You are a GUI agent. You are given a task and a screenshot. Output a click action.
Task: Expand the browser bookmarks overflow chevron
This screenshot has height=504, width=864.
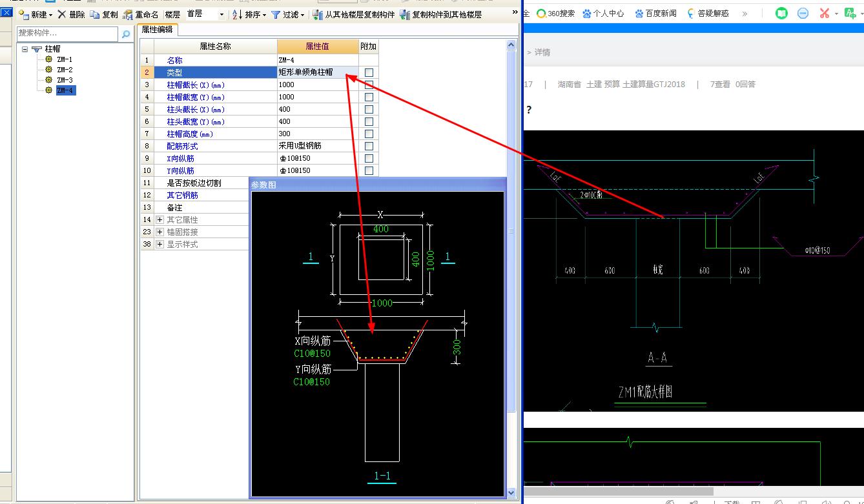pyautogui.click(x=745, y=13)
